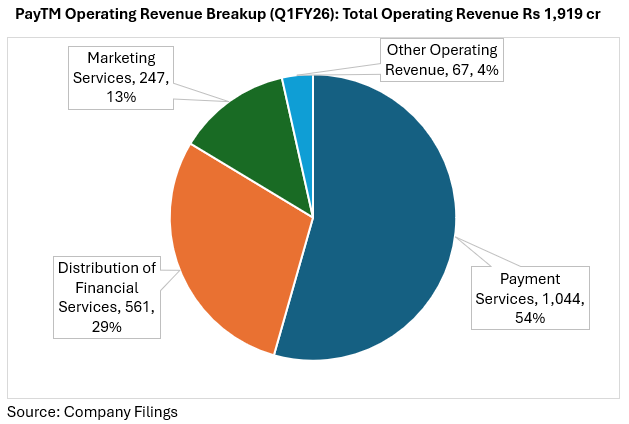
Task: Select the Payment Services data label box
Action: click(x=530, y=298)
